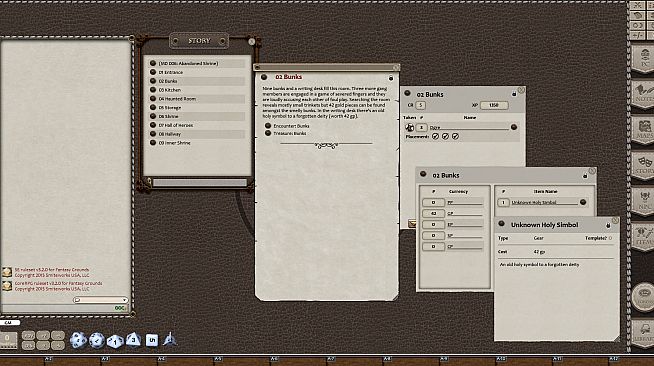654x366 pixels.
Task: Click link icon in treasure parcel header
Action: pos(423,174)
